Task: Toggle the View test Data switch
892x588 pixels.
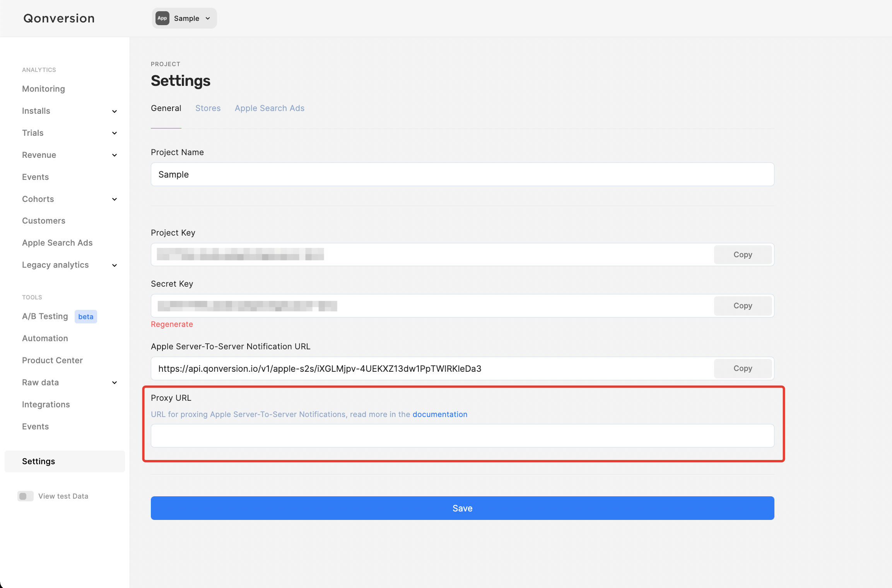Action: point(26,496)
